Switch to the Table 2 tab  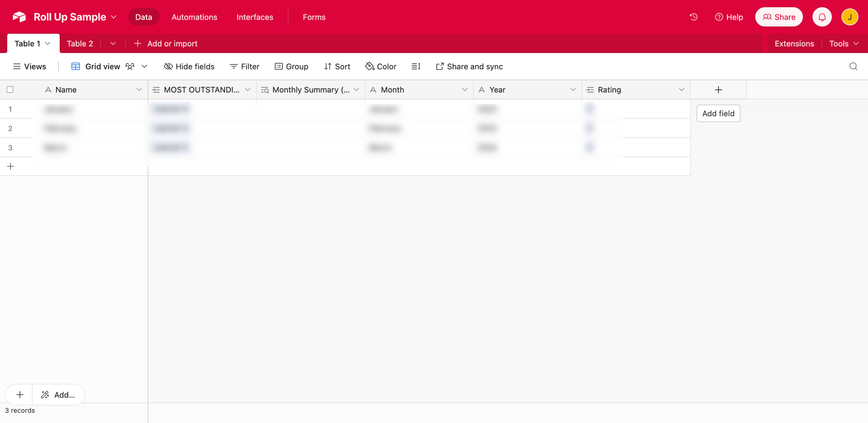pos(80,44)
